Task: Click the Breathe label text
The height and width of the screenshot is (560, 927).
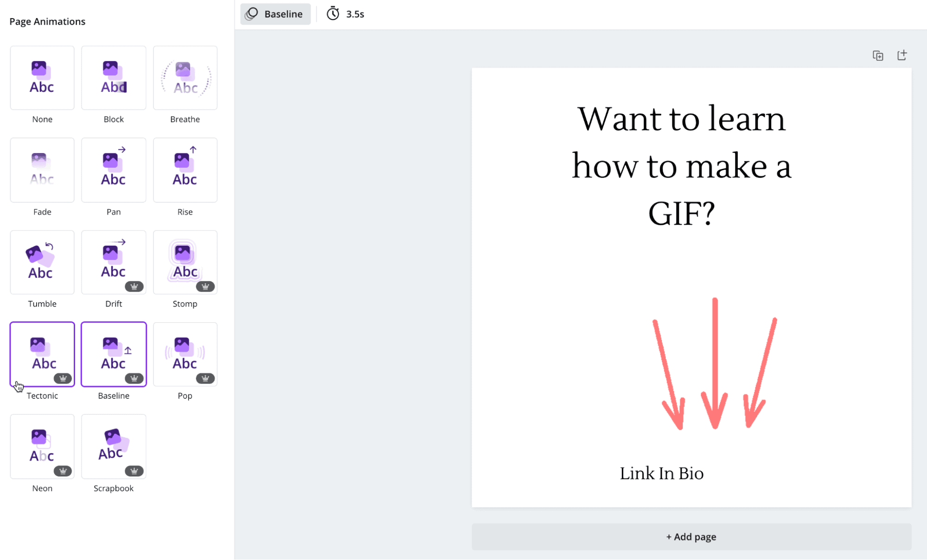Action: (185, 119)
